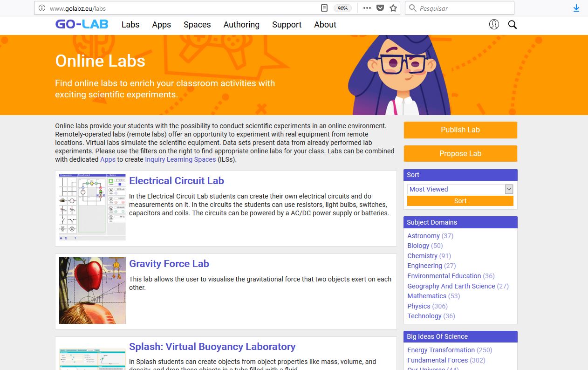The height and width of the screenshot is (370, 588).
Task: Toggle Firefox reader view icon
Action: (324, 8)
